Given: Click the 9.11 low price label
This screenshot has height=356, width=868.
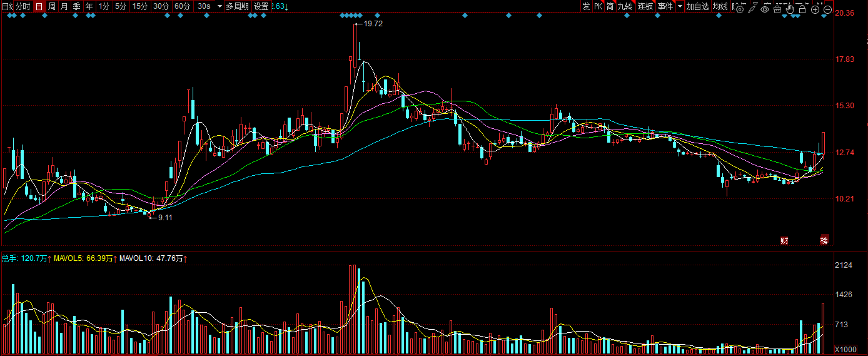Looking at the screenshot, I should click(165, 217).
